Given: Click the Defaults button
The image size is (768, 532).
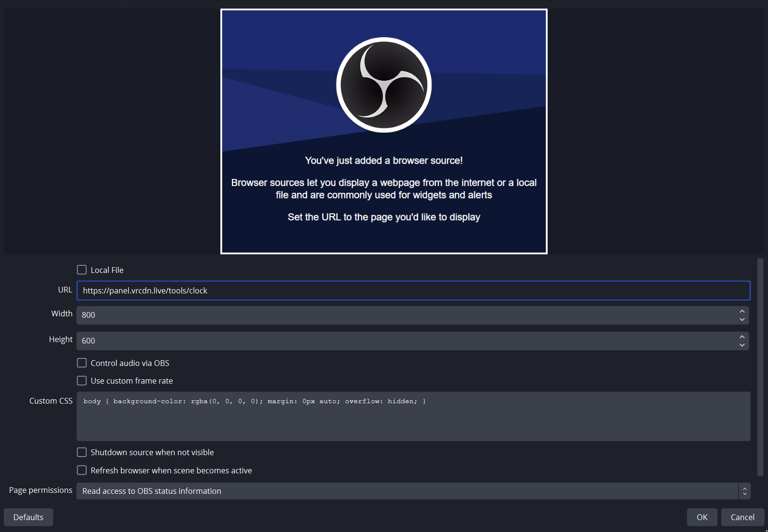Looking at the screenshot, I should click(x=28, y=517).
